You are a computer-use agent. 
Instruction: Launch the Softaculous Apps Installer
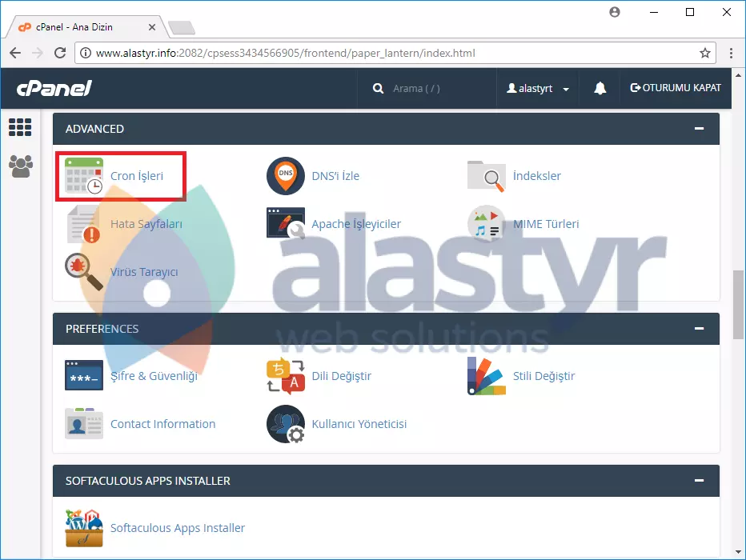click(x=177, y=528)
